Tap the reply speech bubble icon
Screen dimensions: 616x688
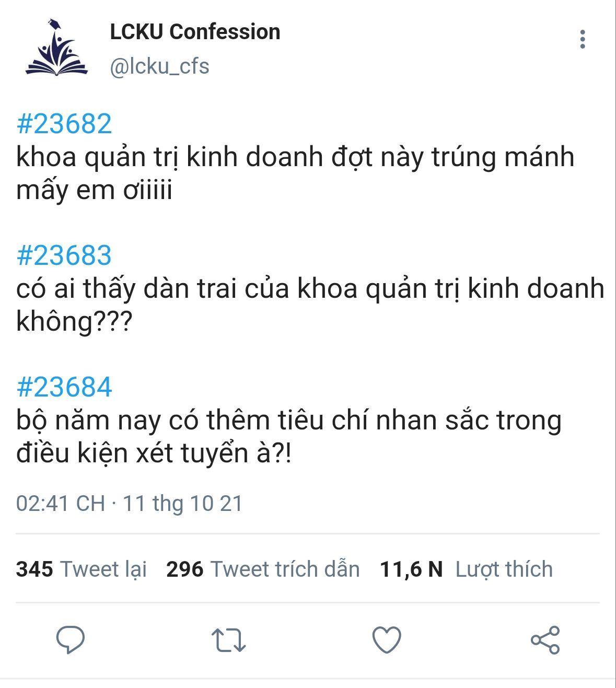click(71, 639)
